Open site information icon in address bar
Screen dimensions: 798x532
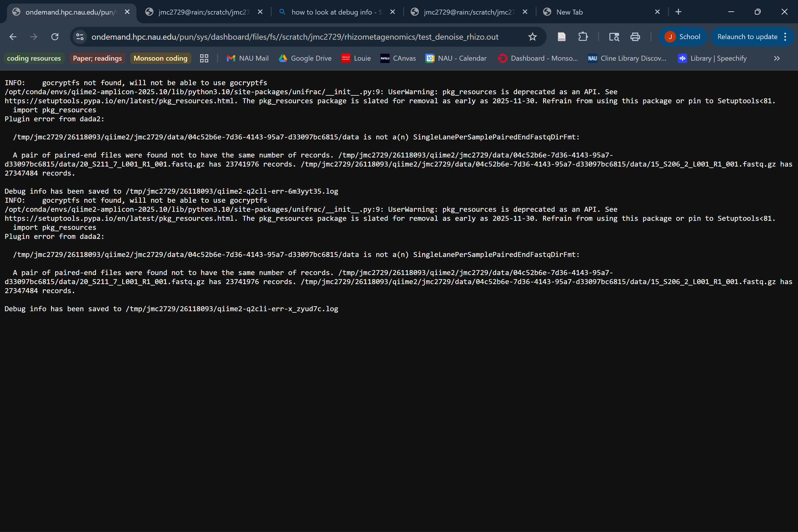click(x=80, y=37)
